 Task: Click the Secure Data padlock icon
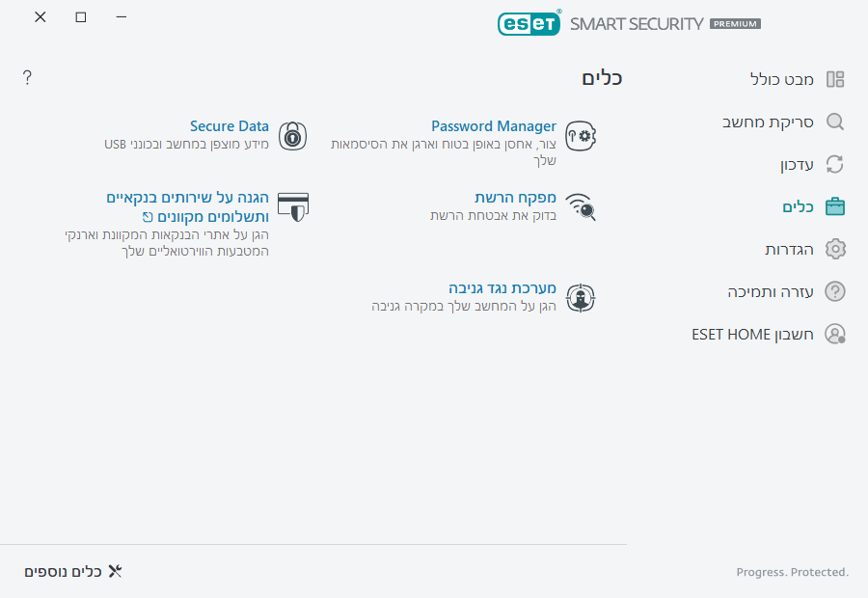pyautogui.click(x=292, y=135)
